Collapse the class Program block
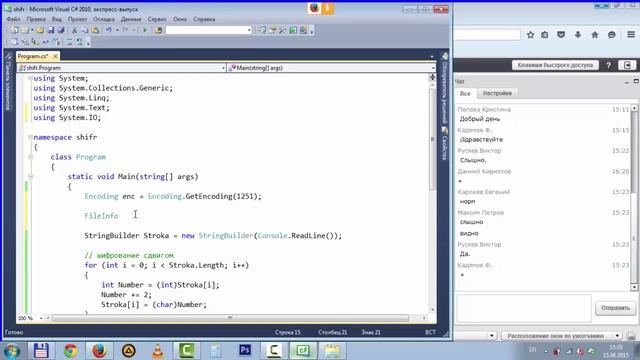 30,157
